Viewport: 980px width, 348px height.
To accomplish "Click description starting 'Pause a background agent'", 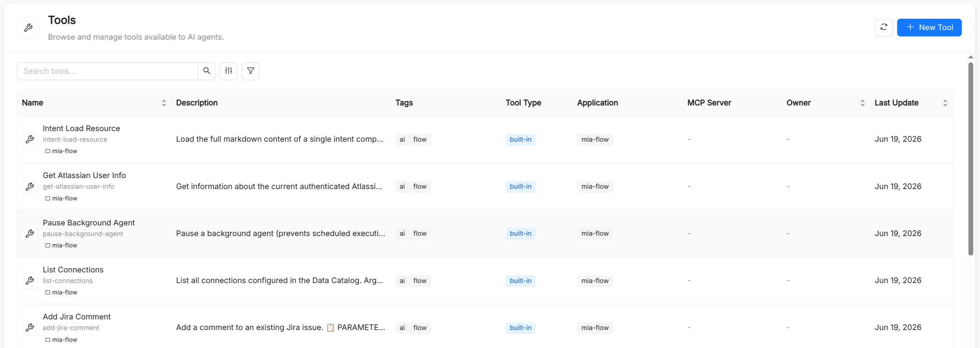I will click(281, 233).
